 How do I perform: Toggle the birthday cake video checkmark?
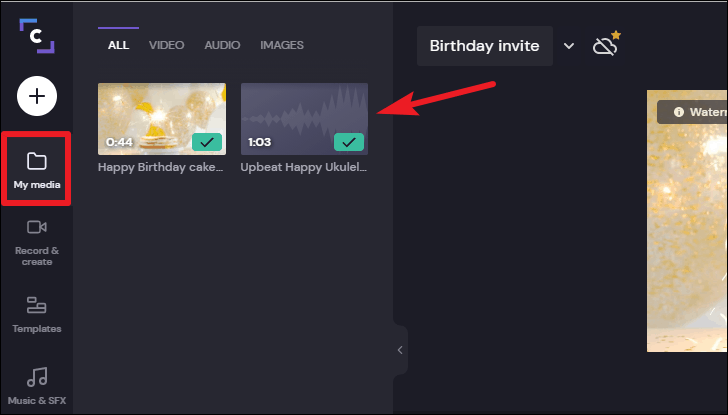(x=206, y=142)
